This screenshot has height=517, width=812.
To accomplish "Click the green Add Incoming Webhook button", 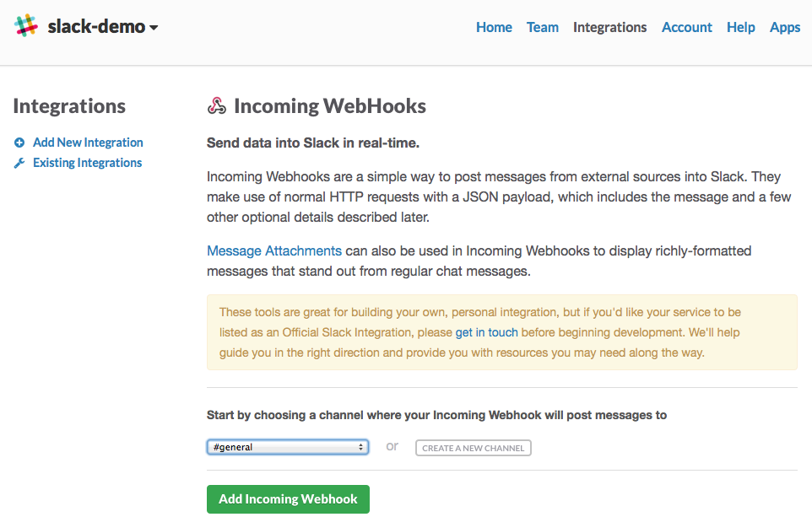I will coord(288,498).
